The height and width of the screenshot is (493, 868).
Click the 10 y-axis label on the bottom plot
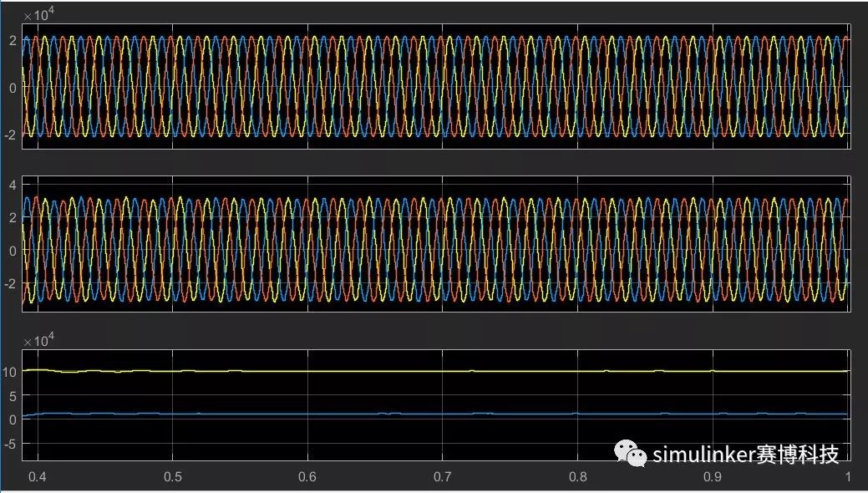[9, 372]
